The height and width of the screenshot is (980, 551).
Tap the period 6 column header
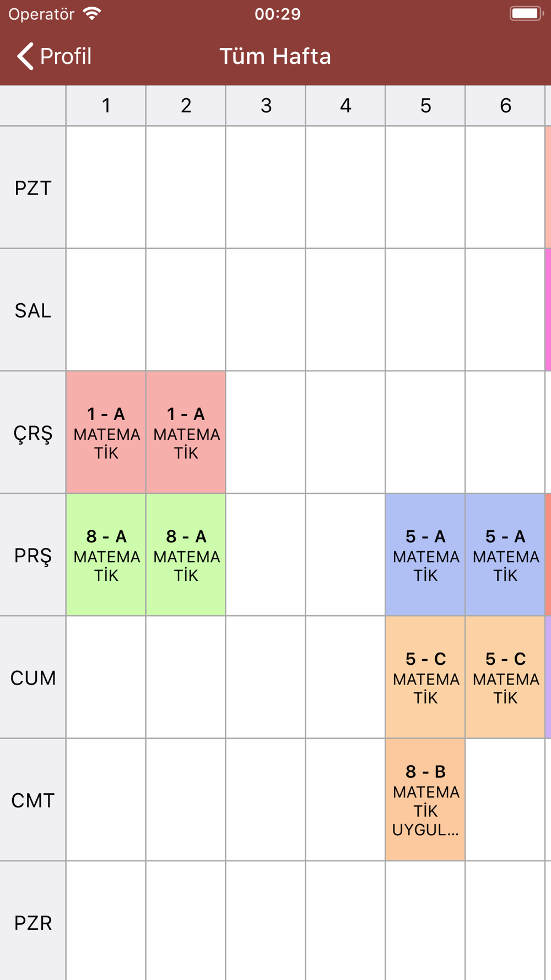(x=505, y=105)
